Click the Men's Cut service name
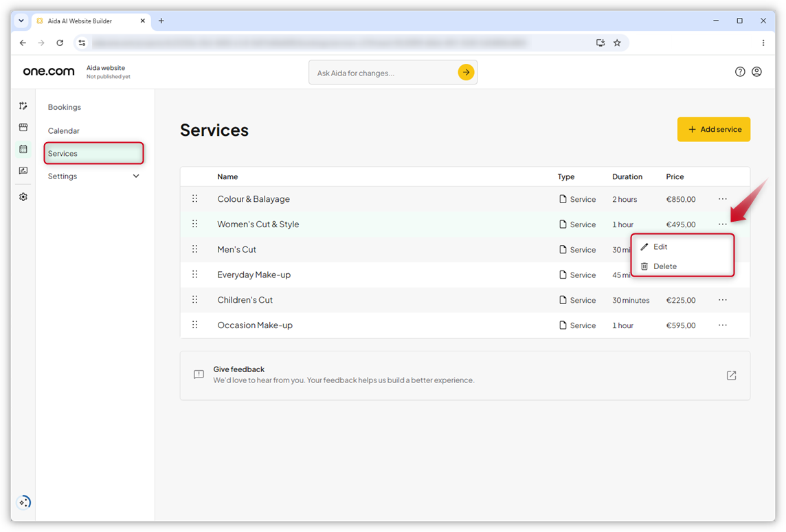Viewport: 786px width, 532px height. (x=236, y=249)
